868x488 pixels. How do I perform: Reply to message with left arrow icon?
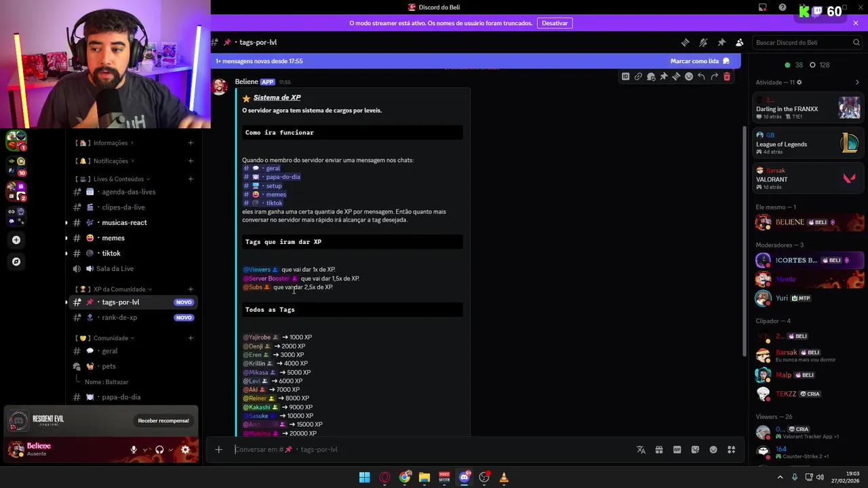(701, 77)
